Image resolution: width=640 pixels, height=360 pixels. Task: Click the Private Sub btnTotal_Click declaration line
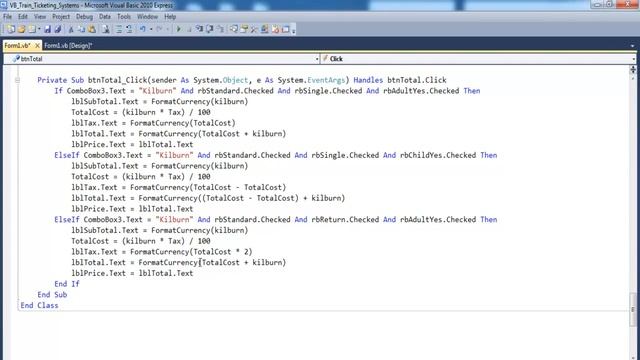(242, 80)
